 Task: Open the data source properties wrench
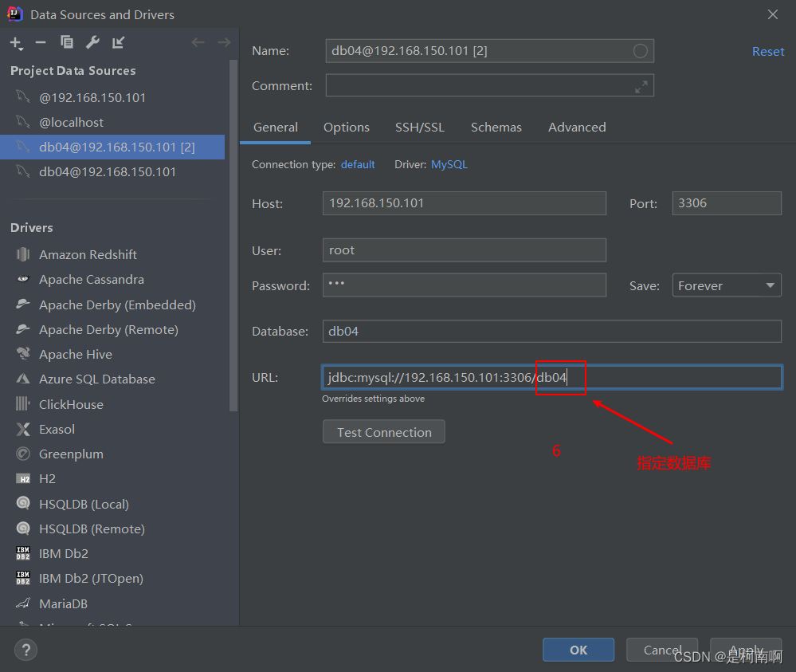92,42
